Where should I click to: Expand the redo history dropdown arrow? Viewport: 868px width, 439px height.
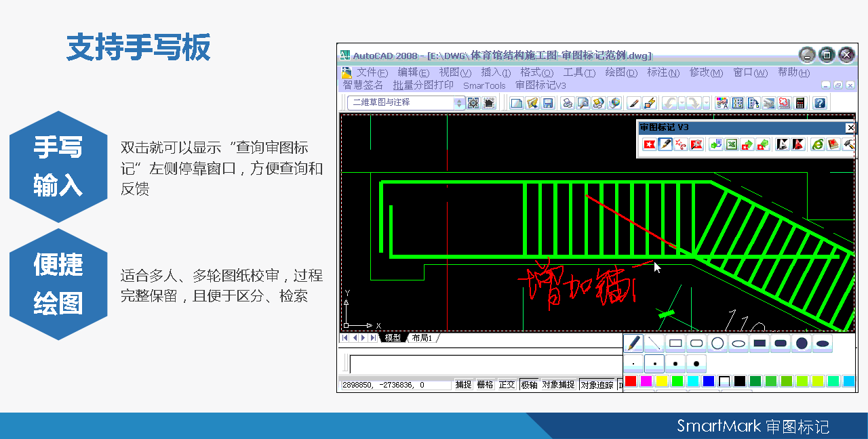point(706,103)
